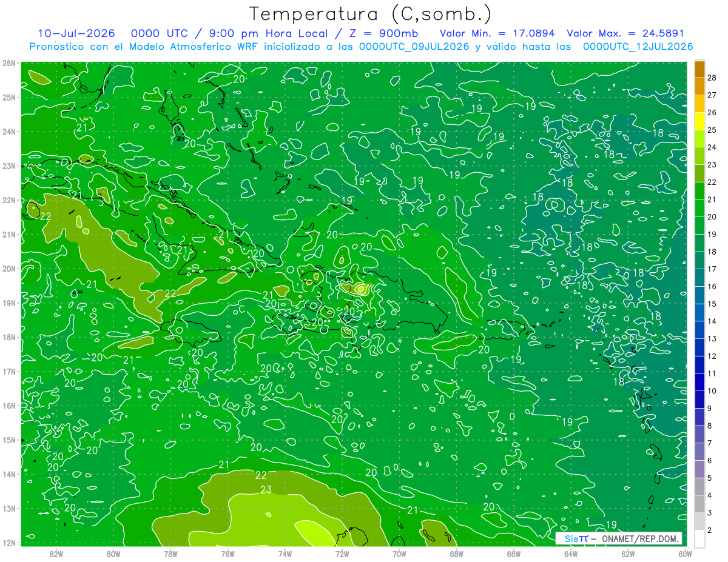Pick the yellow swatch between 25 and 26
This screenshot has height=562, width=728.
(x=699, y=121)
